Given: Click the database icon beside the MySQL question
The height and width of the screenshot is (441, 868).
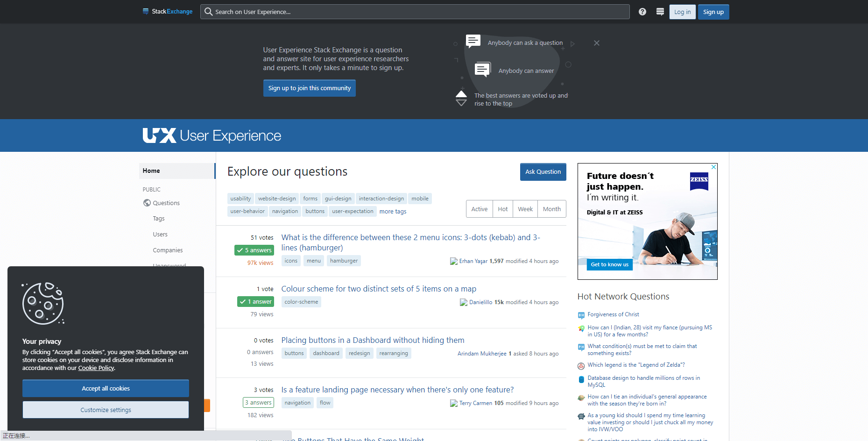Looking at the screenshot, I should 581,379.
